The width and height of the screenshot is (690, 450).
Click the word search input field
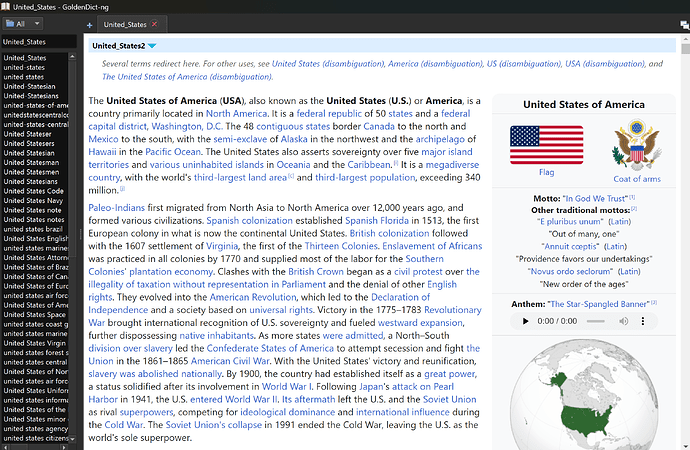[38, 42]
